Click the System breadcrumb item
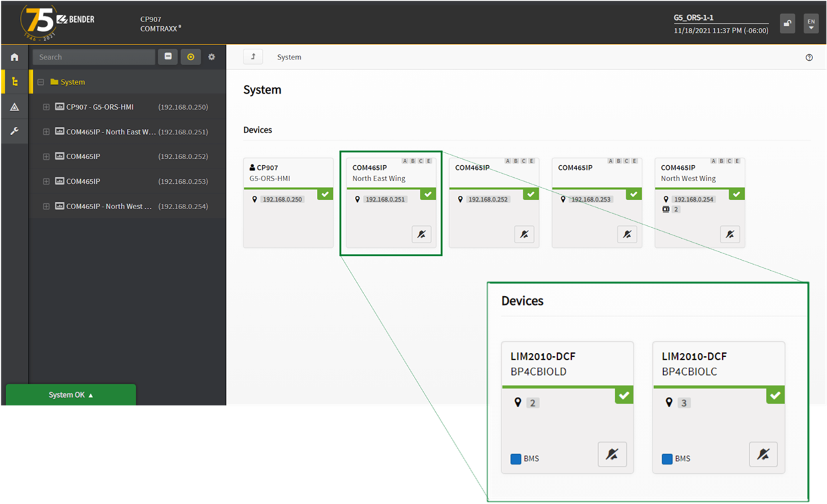 (x=289, y=57)
